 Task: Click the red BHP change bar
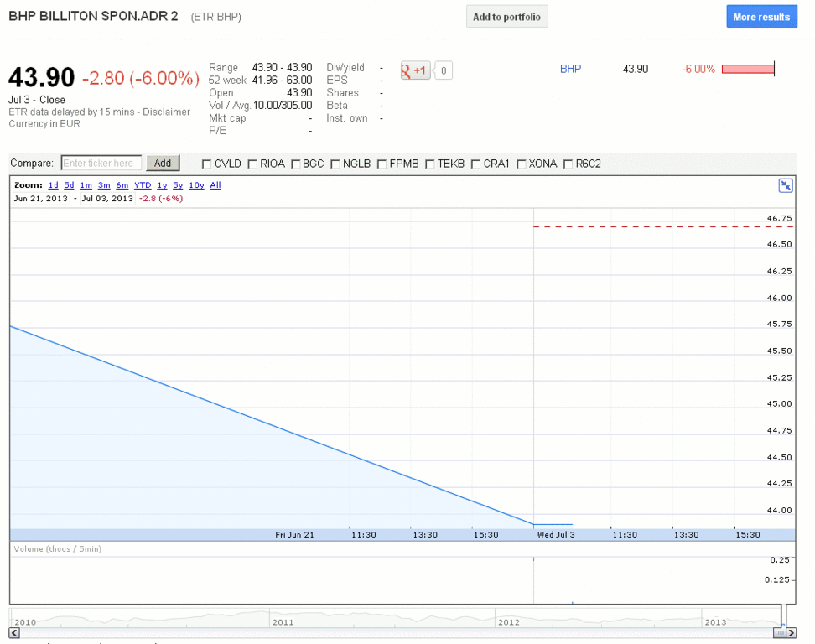tap(748, 69)
